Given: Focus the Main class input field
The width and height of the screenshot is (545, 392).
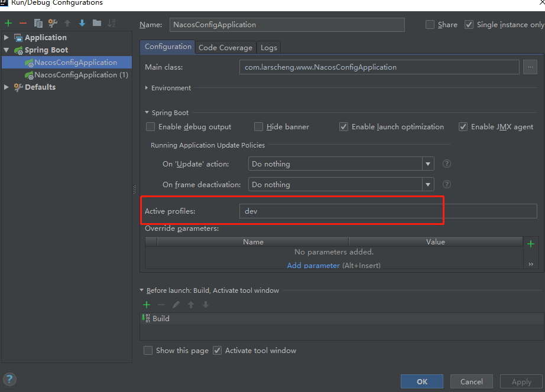Looking at the screenshot, I should (379, 67).
